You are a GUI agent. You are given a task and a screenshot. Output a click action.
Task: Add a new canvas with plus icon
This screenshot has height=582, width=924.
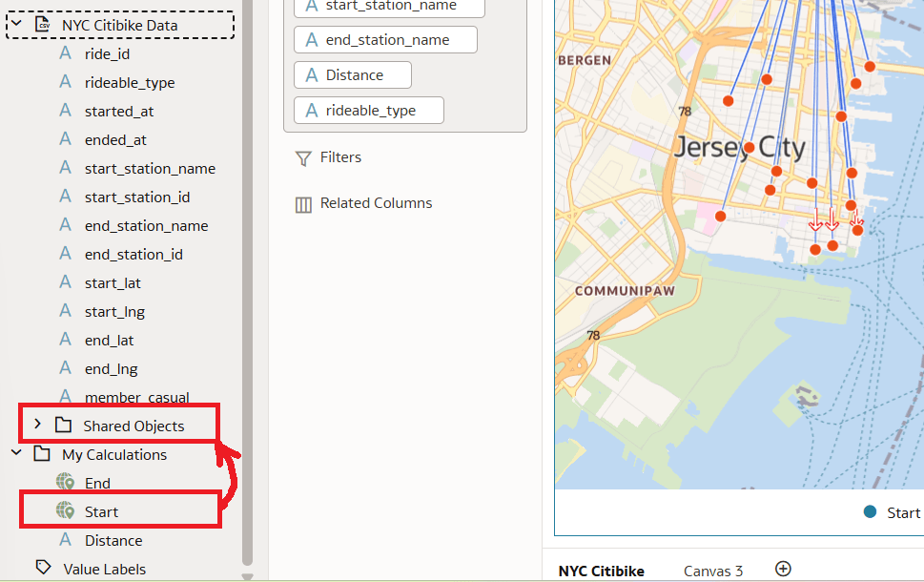pyautogui.click(x=783, y=569)
